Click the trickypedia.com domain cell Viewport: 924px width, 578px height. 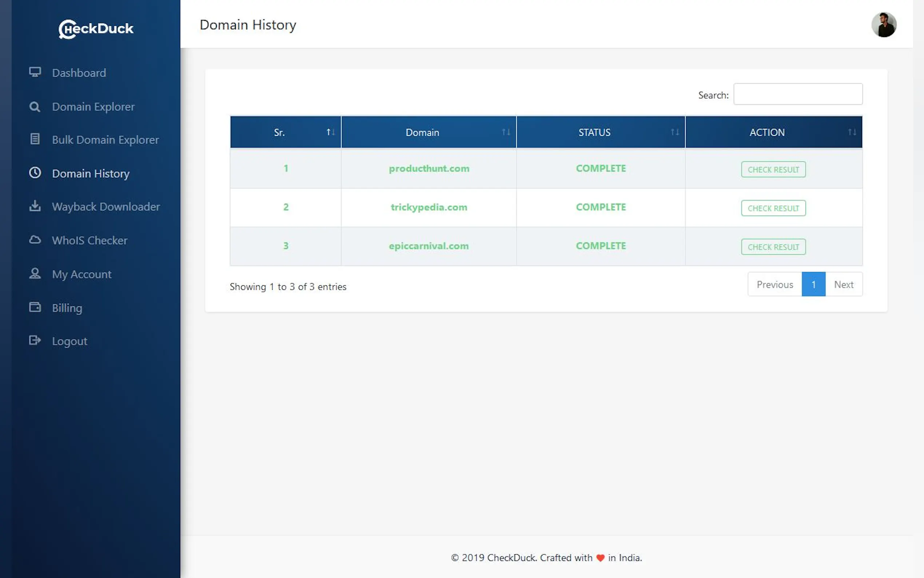tap(429, 207)
